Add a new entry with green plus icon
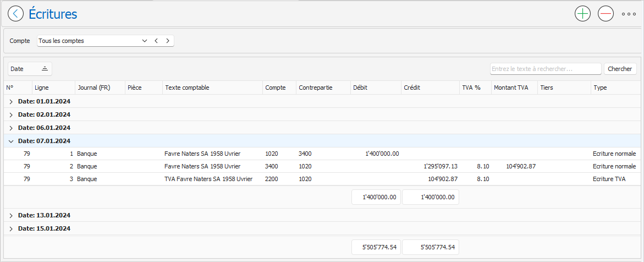644x262 pixels. pyautogui.click(x=582, y=14)
